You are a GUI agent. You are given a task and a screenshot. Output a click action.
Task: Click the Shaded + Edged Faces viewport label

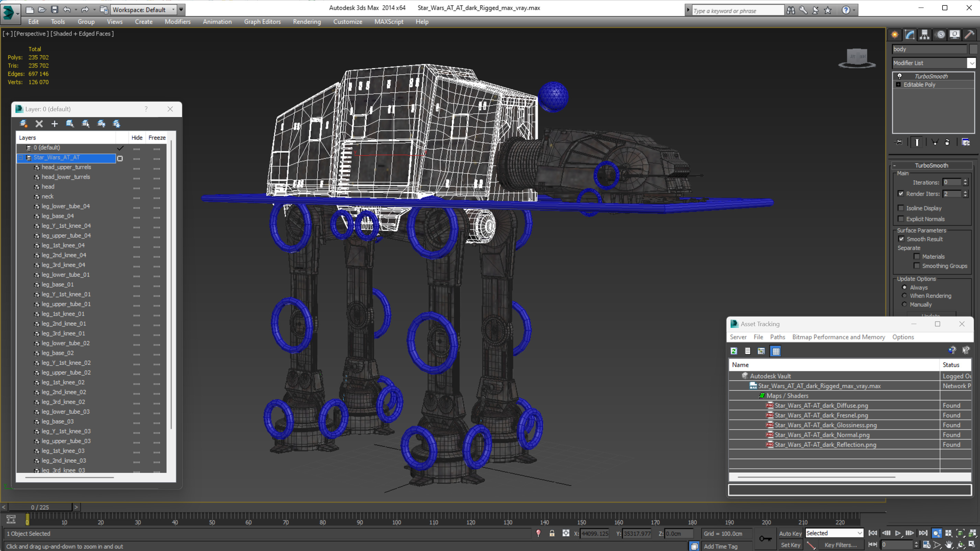82,33
